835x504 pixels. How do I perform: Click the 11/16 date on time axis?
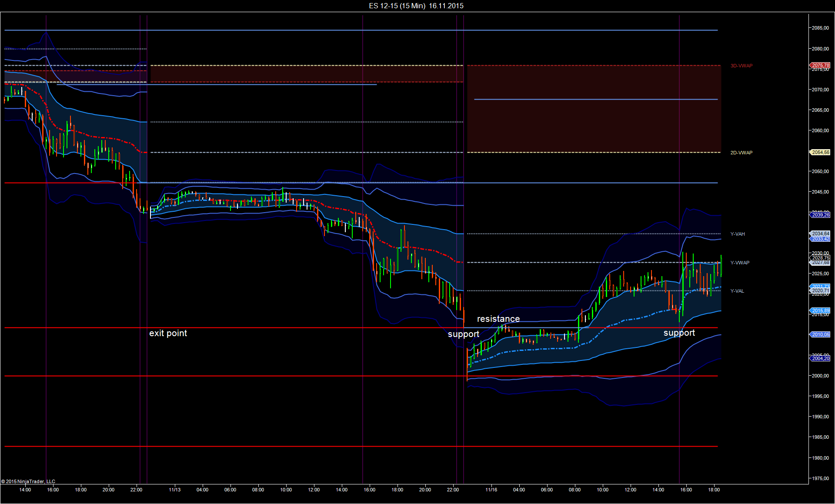tap(491, 490)
